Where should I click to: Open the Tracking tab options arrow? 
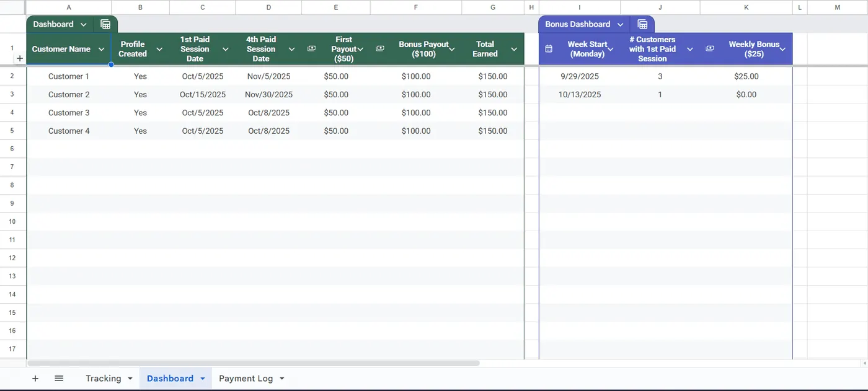click(130, 379)
